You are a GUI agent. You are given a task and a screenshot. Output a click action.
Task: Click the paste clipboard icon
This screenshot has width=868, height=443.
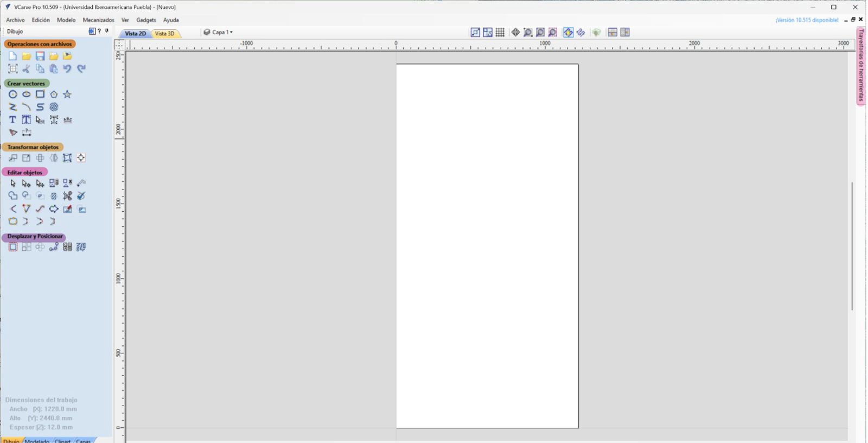click(x=54, y=69)
